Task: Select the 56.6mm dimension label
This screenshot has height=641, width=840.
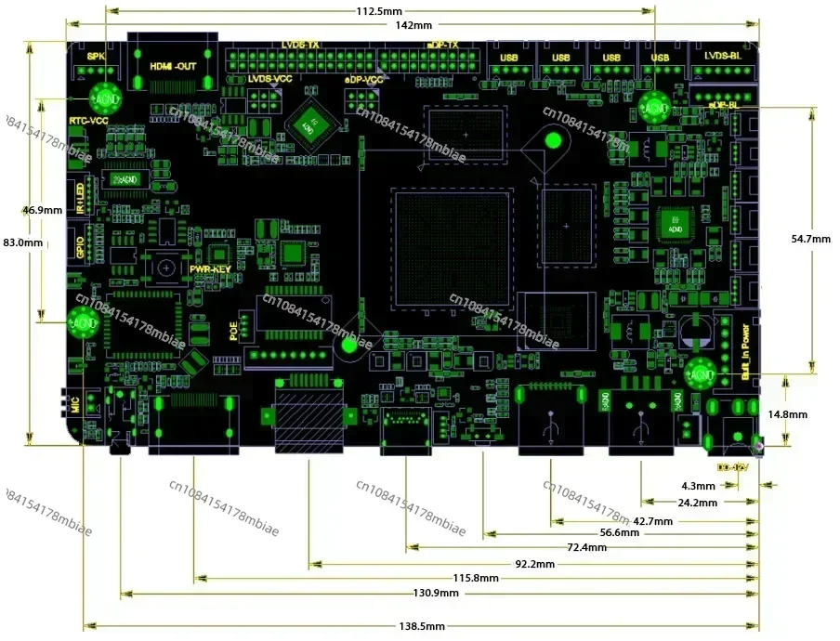Action: click(619, 533)
